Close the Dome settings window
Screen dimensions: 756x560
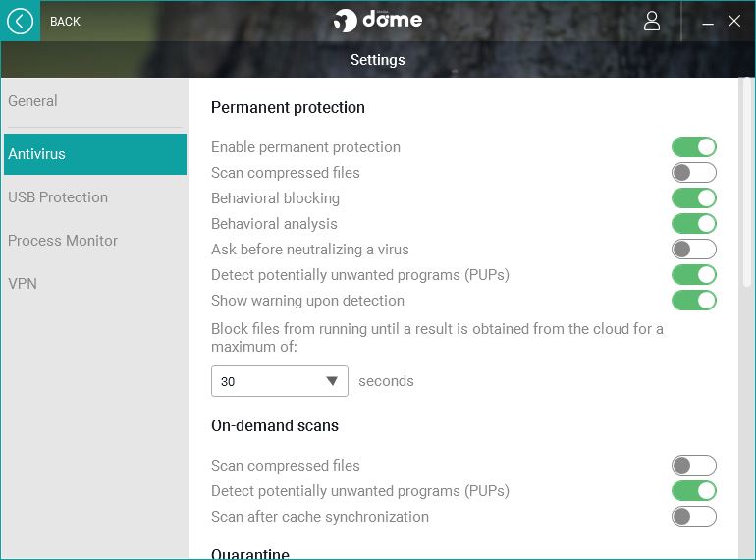pyautogui.click(x=734, y=21)
